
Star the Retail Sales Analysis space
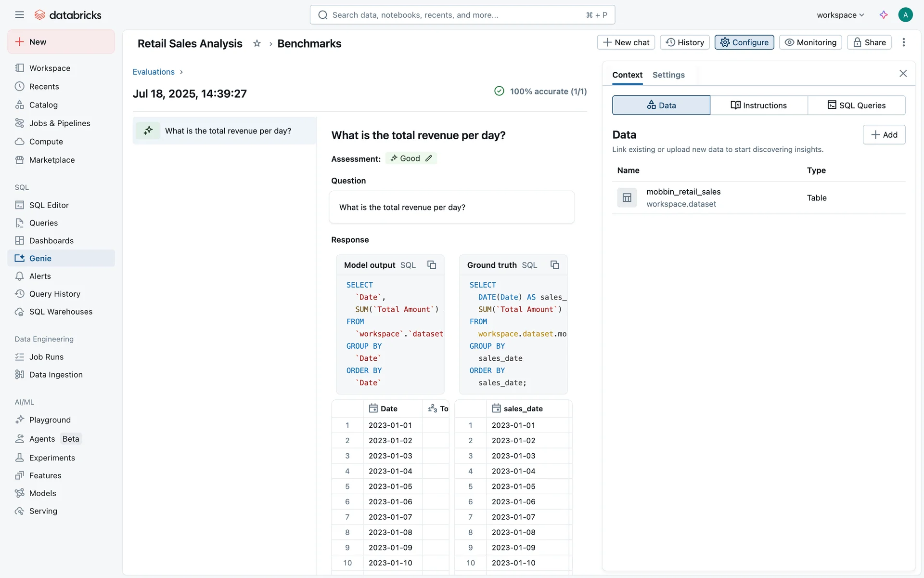pos(257,43)
